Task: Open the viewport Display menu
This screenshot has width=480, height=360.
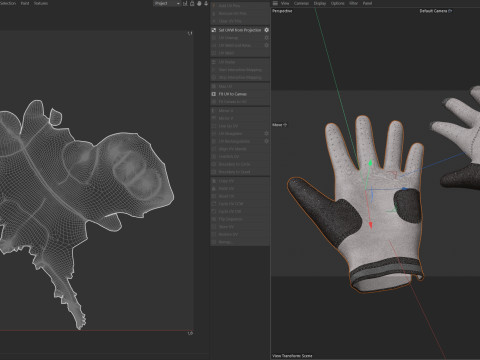Action: point(320,3)
